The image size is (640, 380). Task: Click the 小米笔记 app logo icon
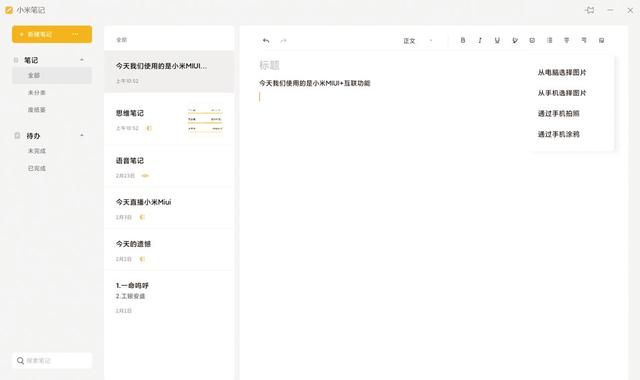[9, 10]
